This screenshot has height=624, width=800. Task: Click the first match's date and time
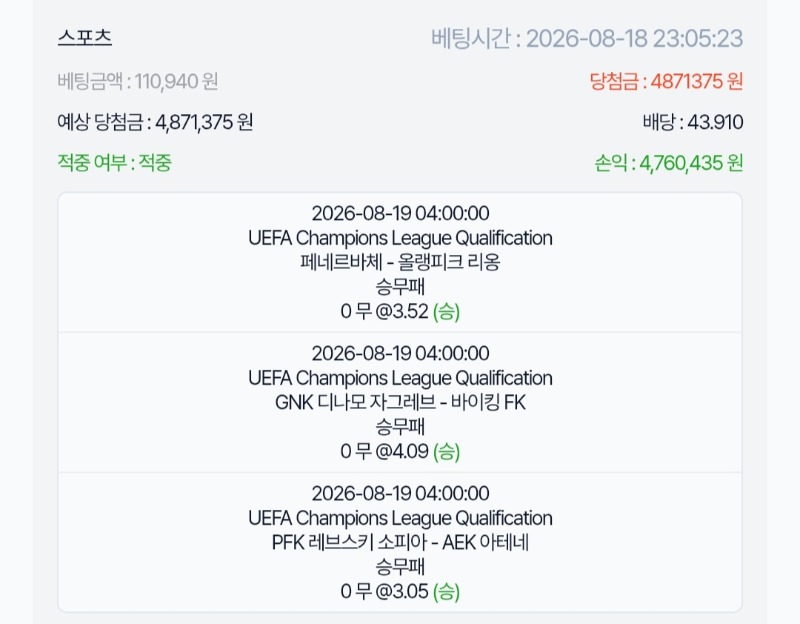400,213
